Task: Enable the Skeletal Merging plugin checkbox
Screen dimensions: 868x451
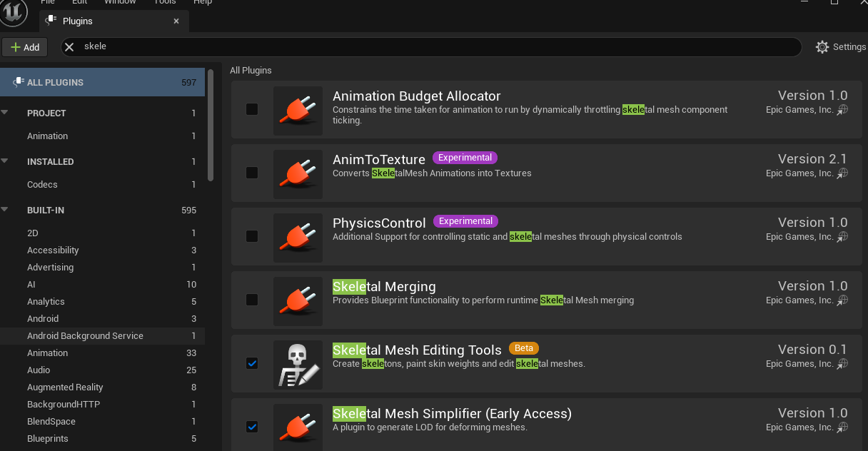Action: click(252, 300)
